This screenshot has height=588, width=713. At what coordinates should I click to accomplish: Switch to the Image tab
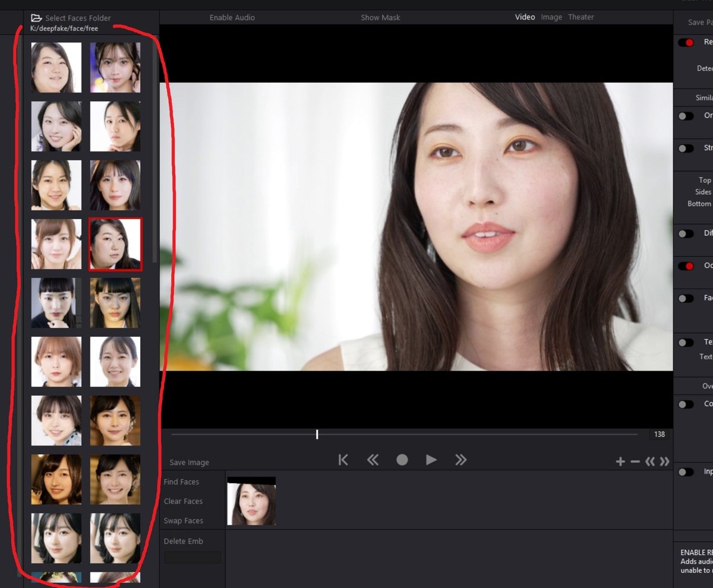551,17
